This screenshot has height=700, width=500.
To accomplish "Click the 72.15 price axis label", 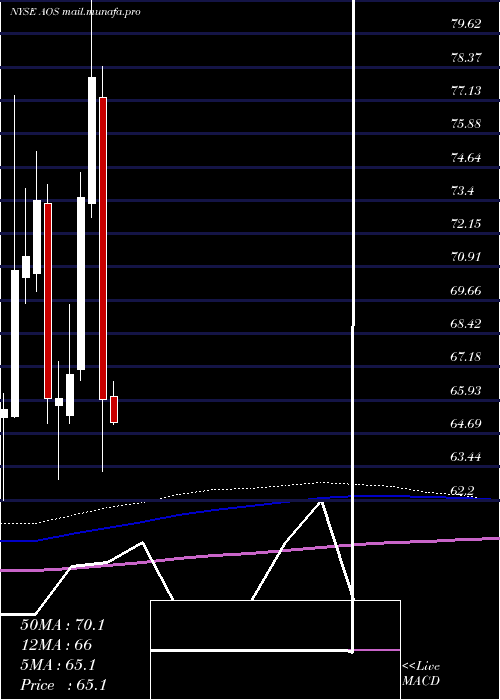I will click(466, 224).
